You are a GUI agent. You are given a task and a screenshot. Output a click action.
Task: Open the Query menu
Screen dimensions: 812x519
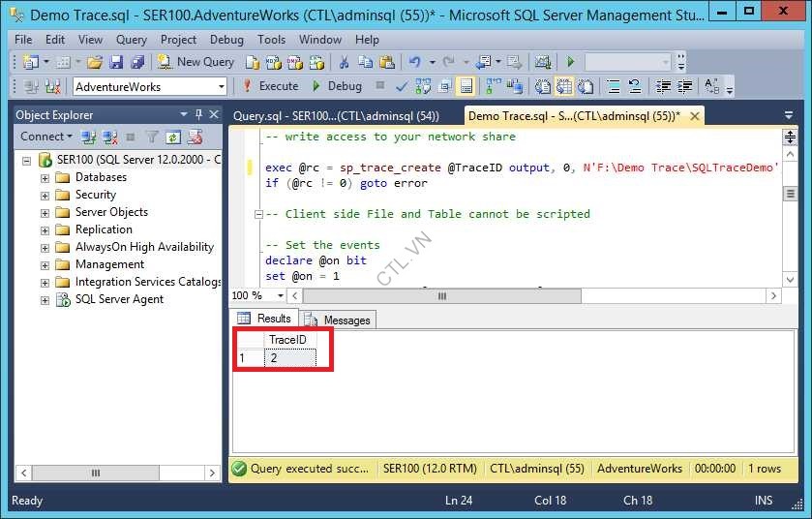[x=132, y=40]
